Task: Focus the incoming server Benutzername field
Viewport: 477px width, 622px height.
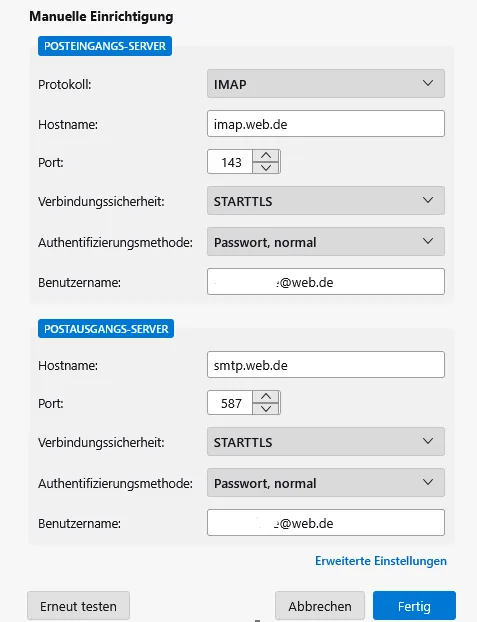Action: 326,282
